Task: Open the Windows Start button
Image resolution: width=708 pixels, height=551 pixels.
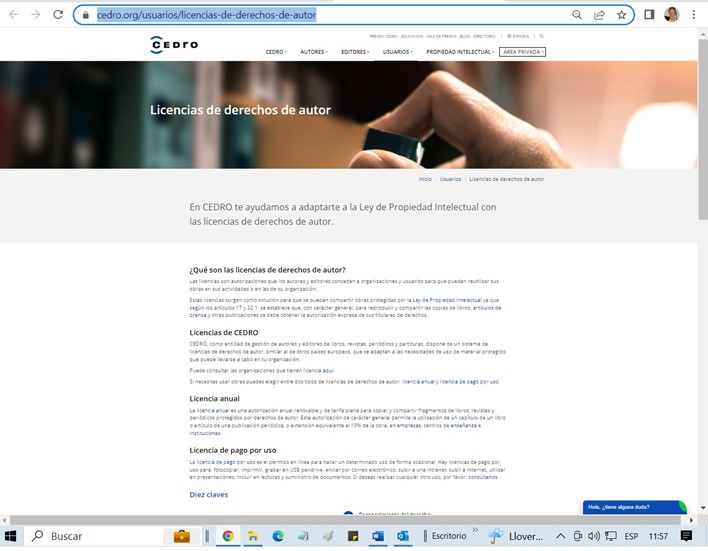Action: [x=10, y=536]
